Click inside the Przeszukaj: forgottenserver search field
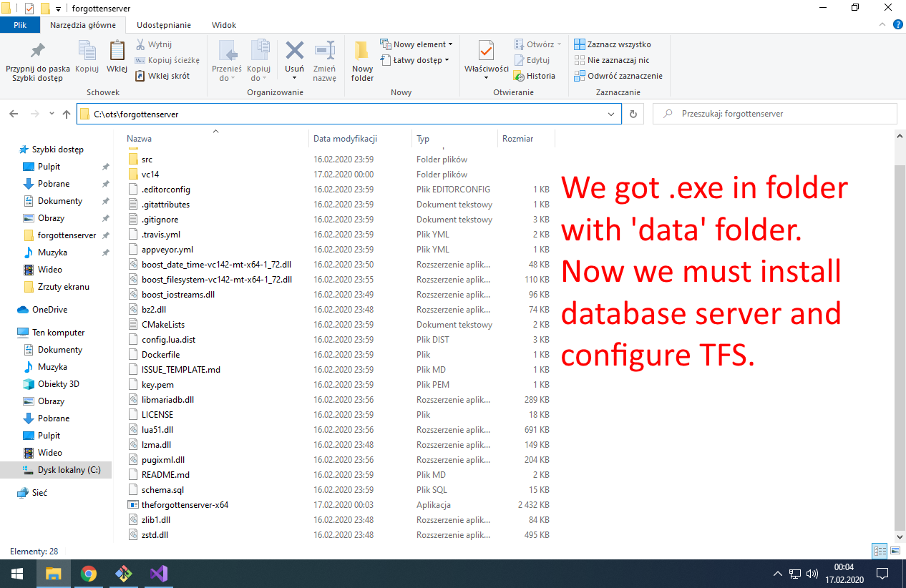This screenshot has height=588, width=906. point(773,113)
